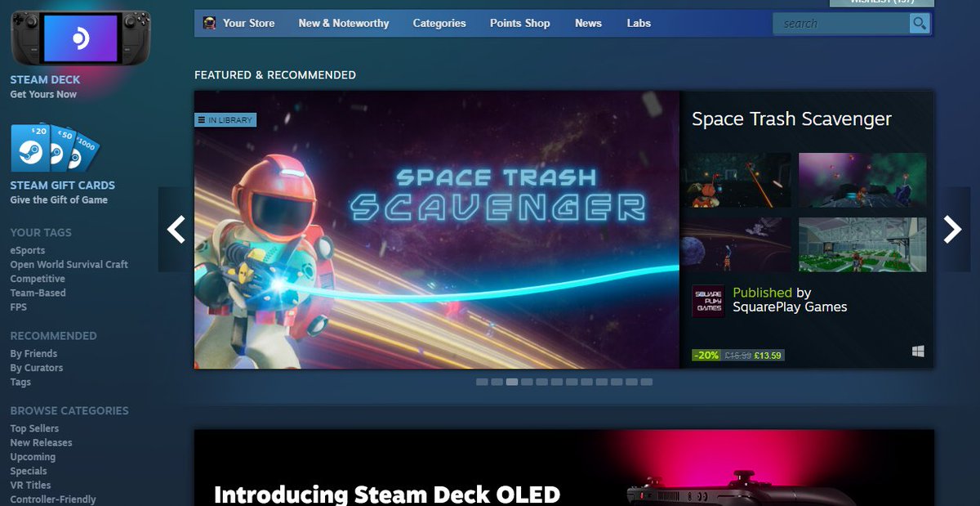980x506 pixels.
Task: Select the eSports tag
Action: coord(28,250)
